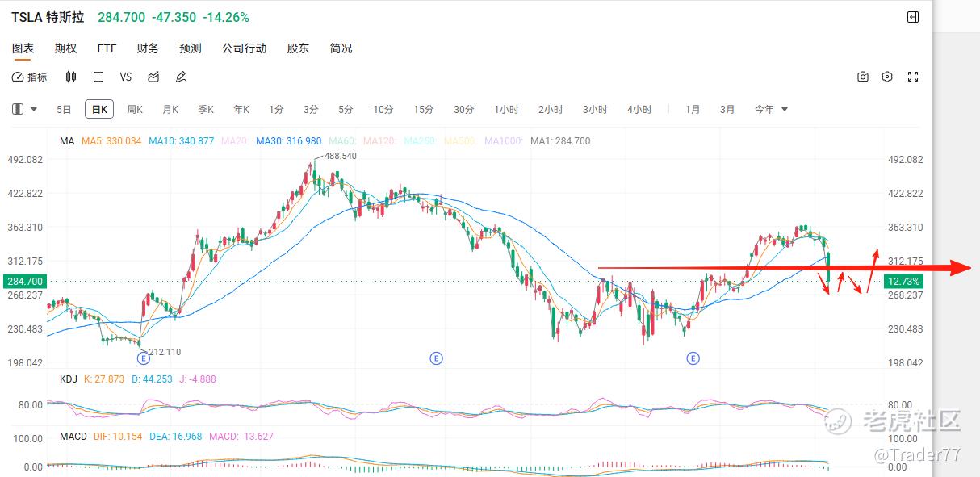This screenshot has width=980, height=477.
Task: Choose the 1分 interval
Action: coord(276,109)
